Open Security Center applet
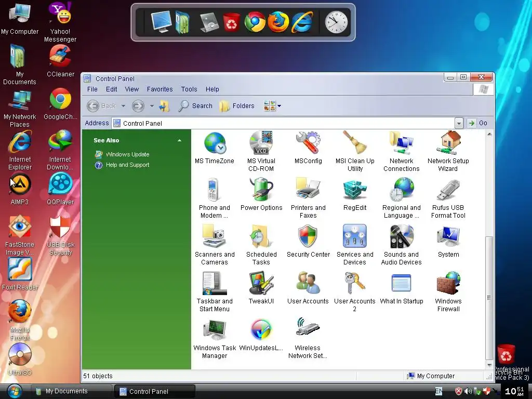This screenshot has width=532, height=399. (x=308, y=242)
